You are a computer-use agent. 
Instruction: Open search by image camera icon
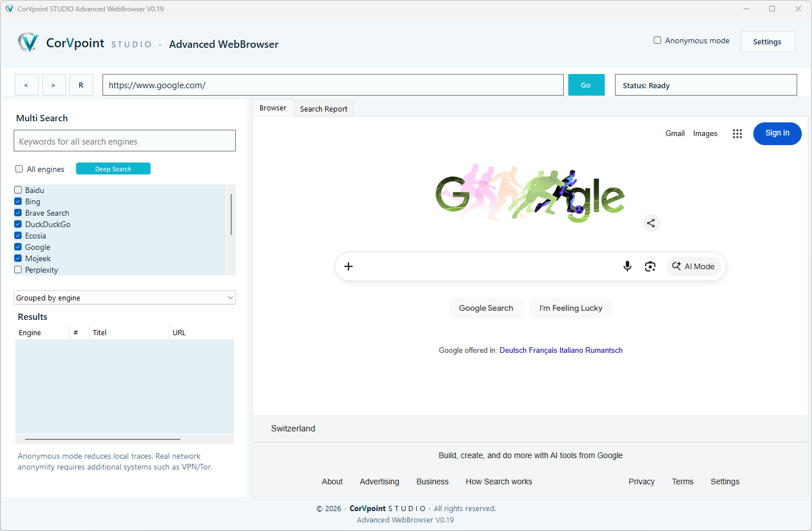tap(650, 266)
